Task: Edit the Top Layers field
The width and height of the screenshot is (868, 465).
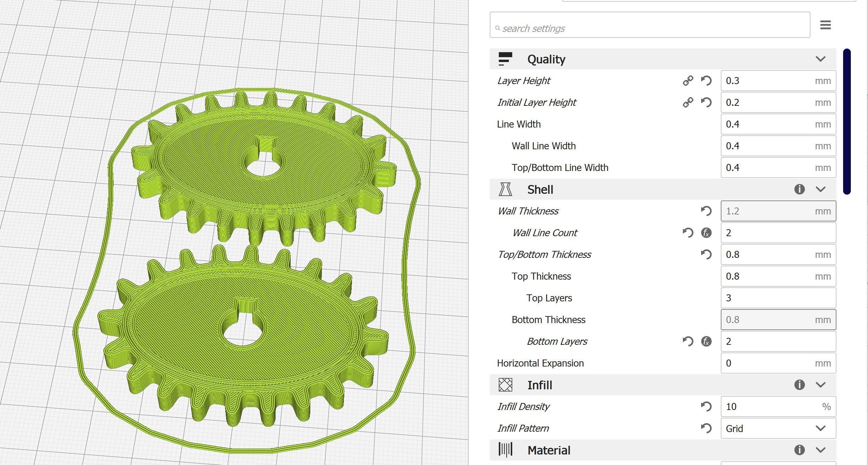Action: (778, 298)
